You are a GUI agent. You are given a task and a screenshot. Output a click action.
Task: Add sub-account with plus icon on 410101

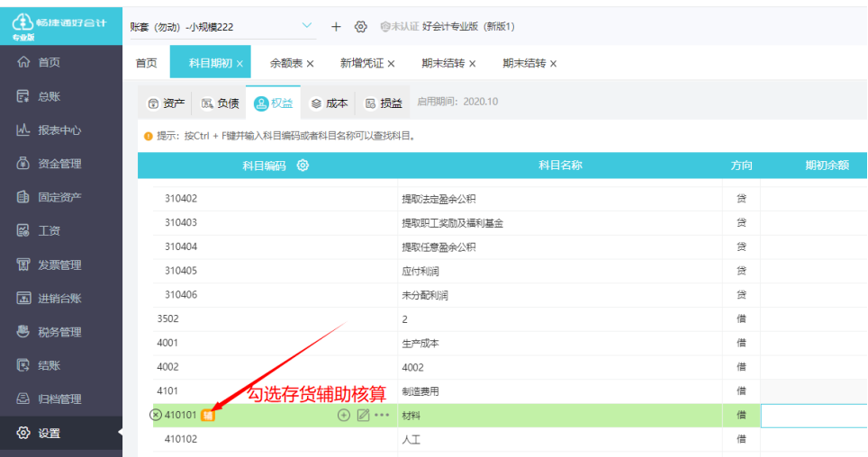344,415
